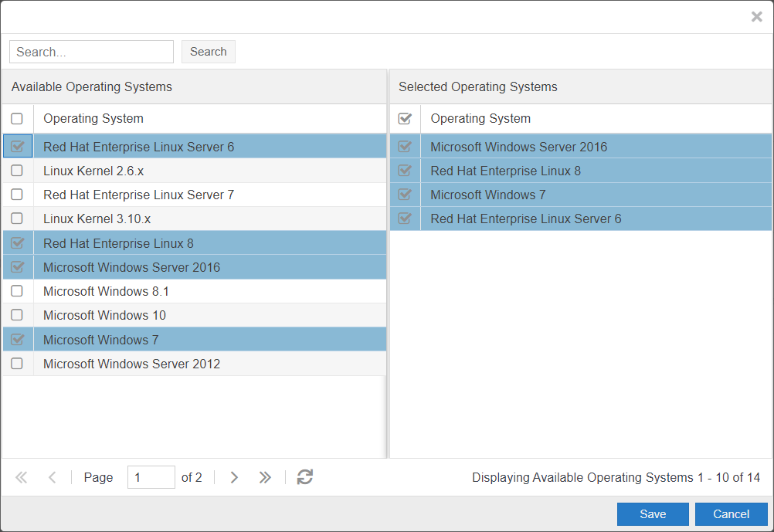
Task: Uncheck Microsoft Windows 7 in the Selected list
Action: point(404,195)
